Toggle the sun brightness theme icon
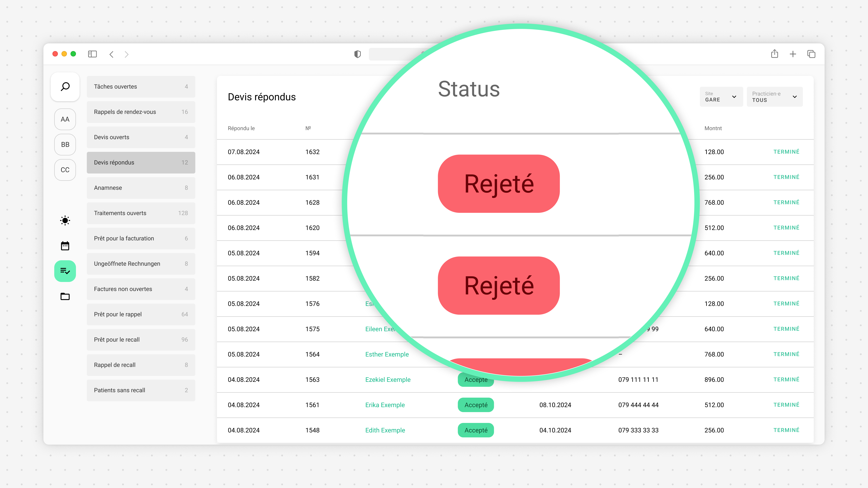The image size is (868, 488). coord(65,221)
